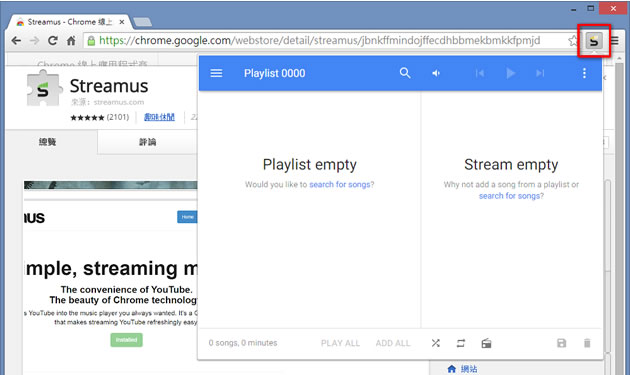Screen dimensions: 630x375
Task: Open a new browser tab
Action: click(142, 22)
